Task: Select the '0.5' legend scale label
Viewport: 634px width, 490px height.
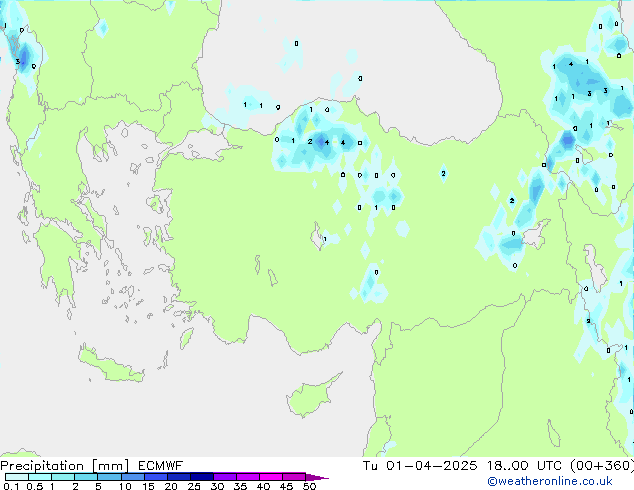Action: pos(35,486)
